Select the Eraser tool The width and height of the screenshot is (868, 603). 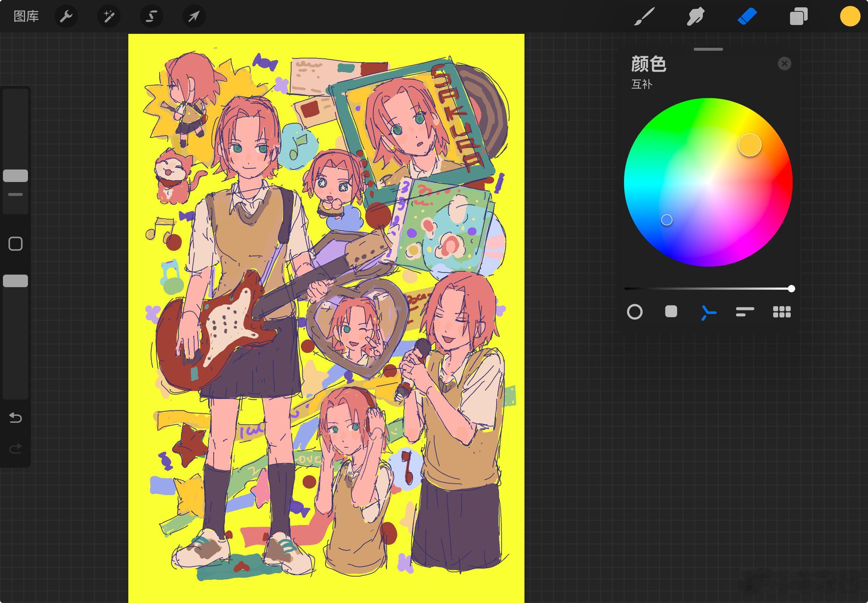click(747, 17)
